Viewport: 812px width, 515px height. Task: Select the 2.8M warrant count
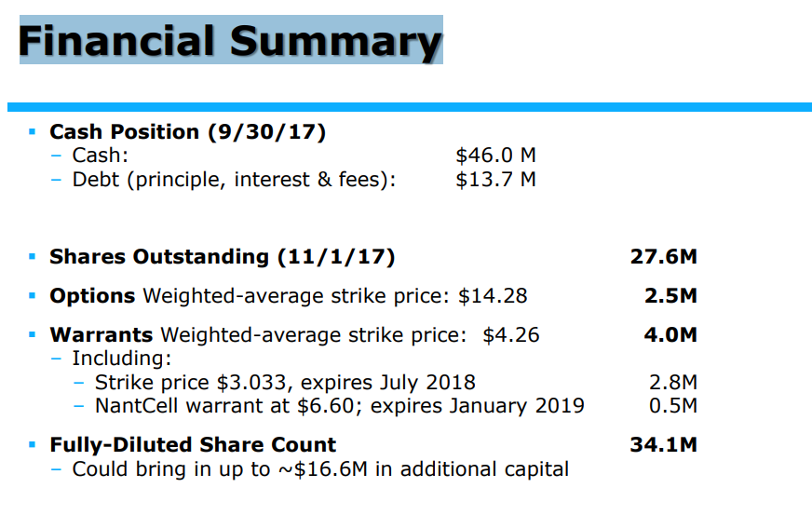point(671,382)
